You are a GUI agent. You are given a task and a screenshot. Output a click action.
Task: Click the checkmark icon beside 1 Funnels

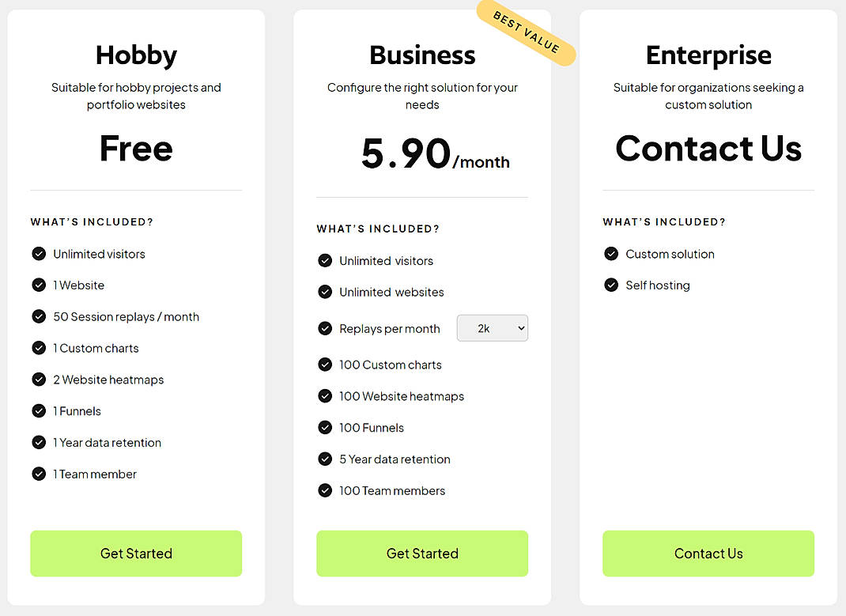[39, 411]
